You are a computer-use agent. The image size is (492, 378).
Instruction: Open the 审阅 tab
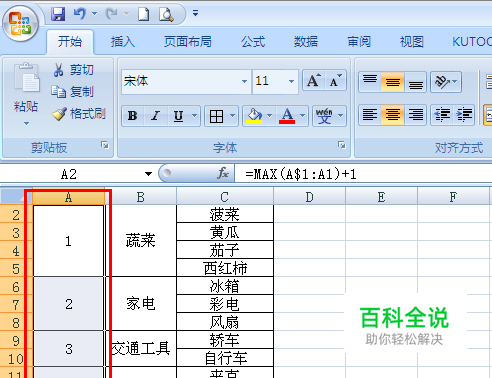(359, 42)
